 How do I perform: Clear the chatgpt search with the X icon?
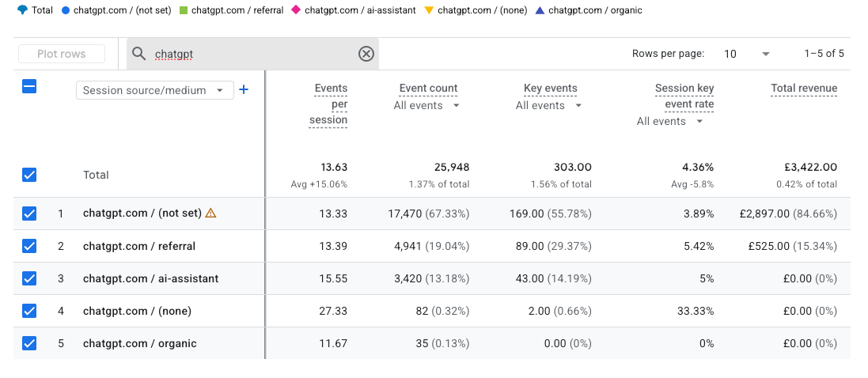[x=366, y=54]
